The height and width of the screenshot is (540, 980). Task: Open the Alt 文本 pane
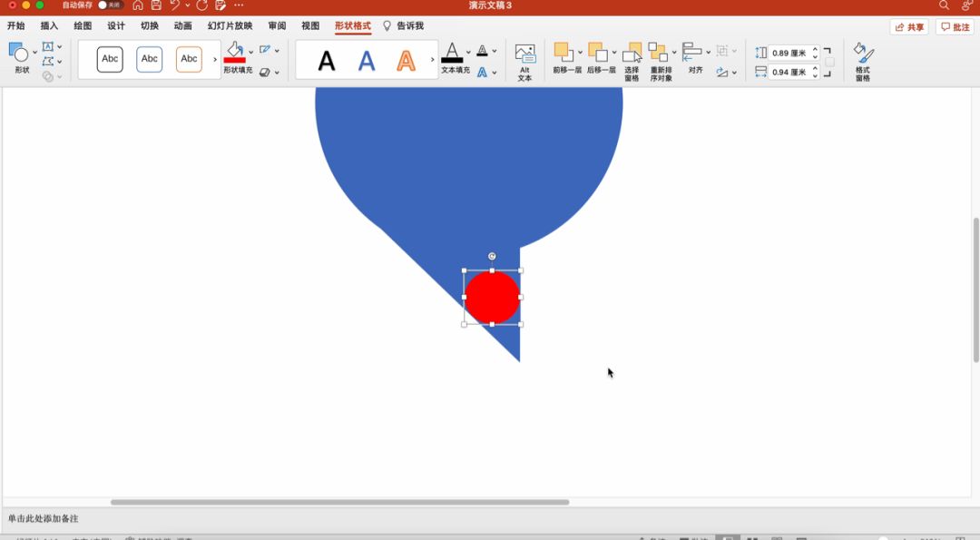coord(525,62)
